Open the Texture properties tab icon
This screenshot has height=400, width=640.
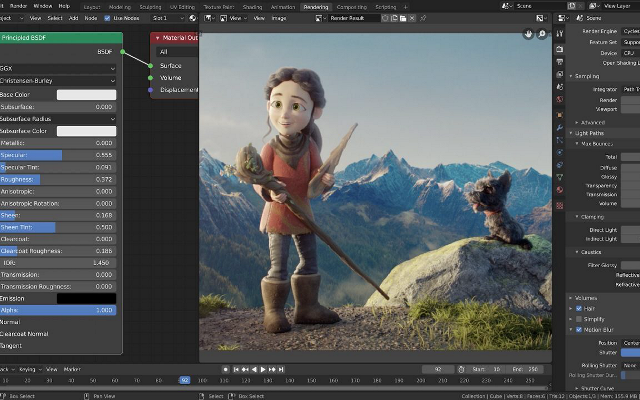(x=560, y=205)
